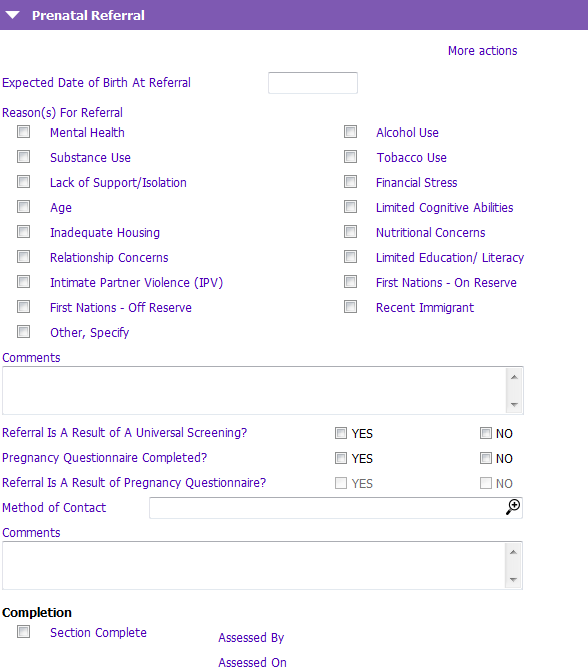Click Expected Date of Birth input field

pyautogui.click(x=313, y=83)
